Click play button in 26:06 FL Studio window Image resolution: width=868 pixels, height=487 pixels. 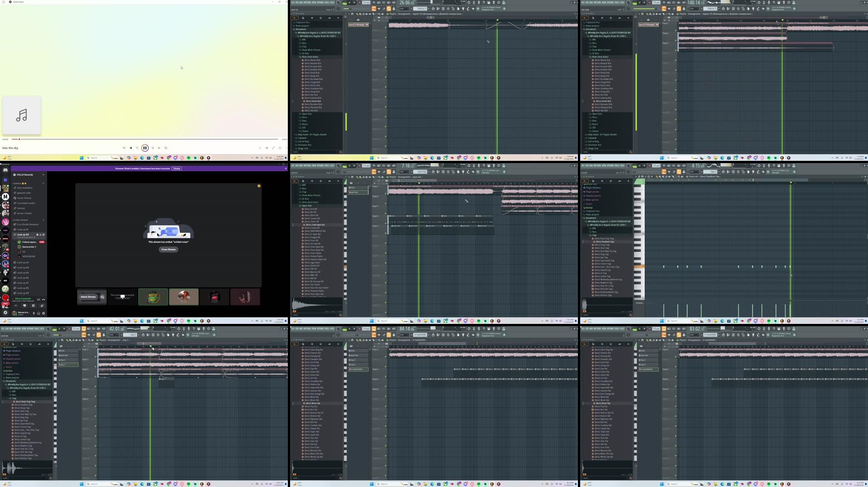[x=349, y=3]
